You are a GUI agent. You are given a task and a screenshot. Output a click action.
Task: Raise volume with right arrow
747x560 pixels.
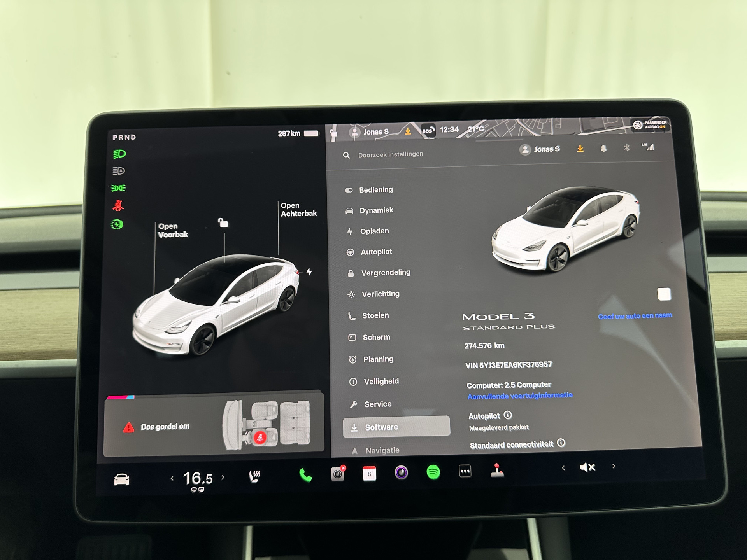[614, 466]
